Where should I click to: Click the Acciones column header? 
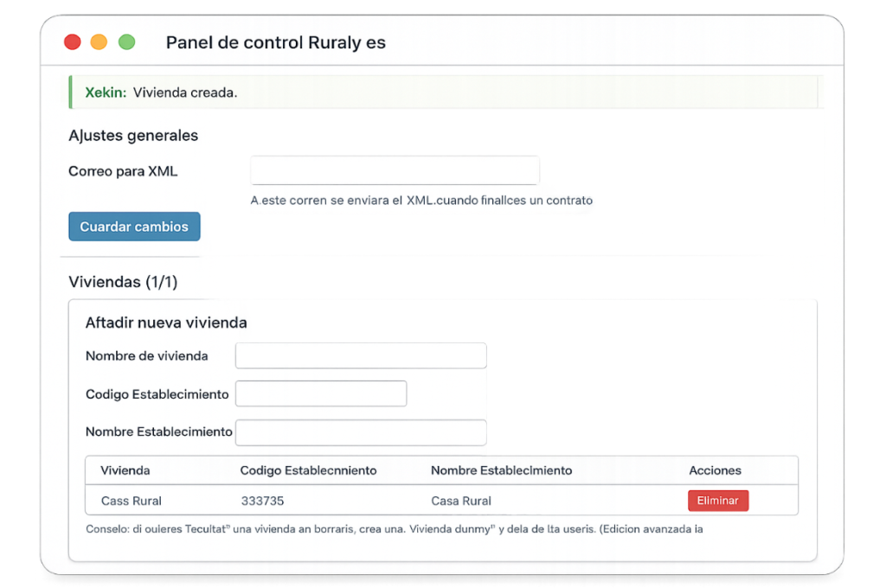(715, 470)
